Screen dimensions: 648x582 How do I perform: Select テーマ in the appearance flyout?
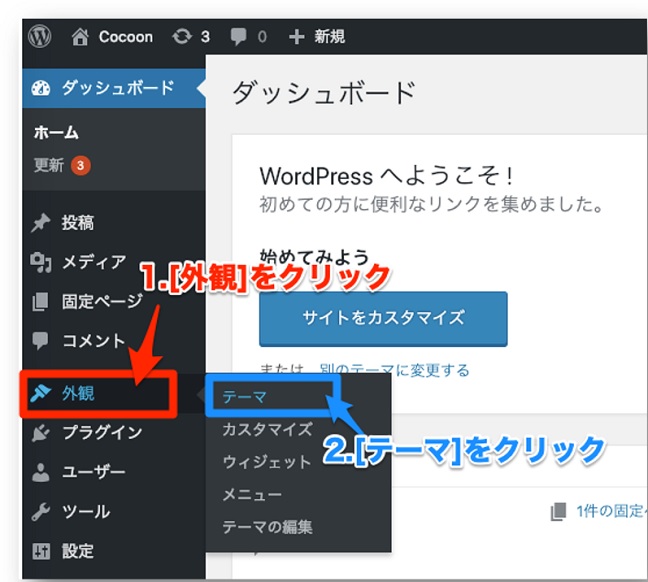(x=245, y=397)
